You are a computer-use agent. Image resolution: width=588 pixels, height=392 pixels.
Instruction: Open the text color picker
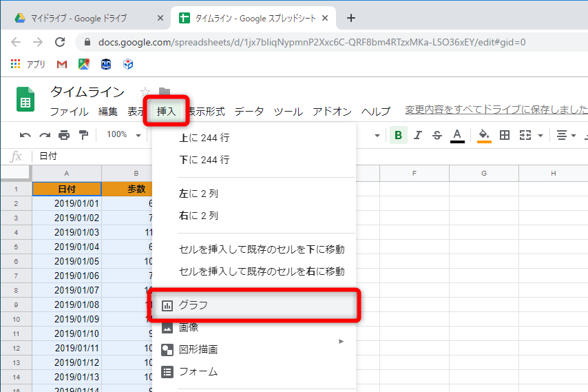tap(457, 136)
